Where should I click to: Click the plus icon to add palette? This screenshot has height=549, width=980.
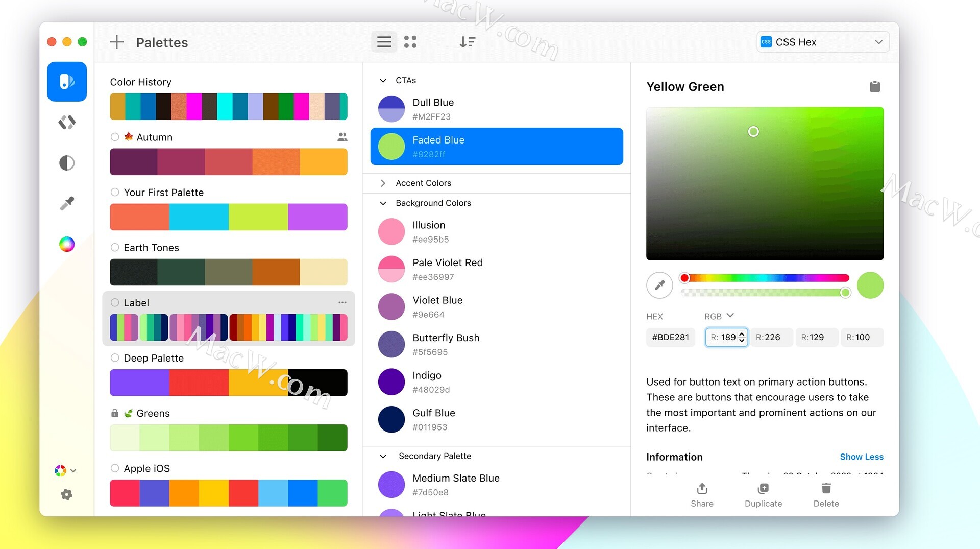(x=117, y=42)
